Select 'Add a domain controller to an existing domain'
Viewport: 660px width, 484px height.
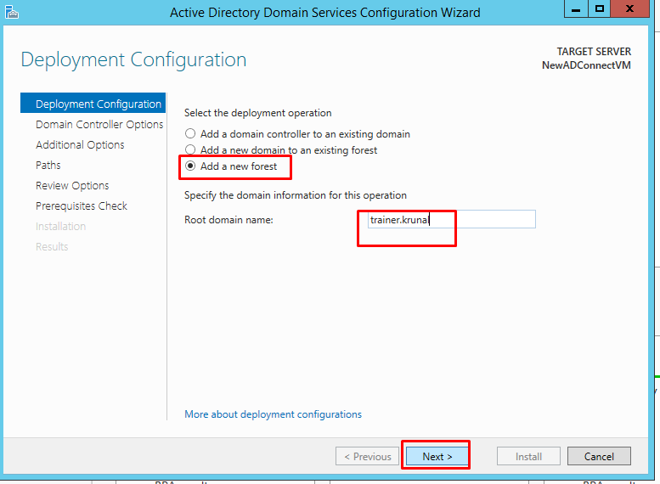tap(190, 134)
